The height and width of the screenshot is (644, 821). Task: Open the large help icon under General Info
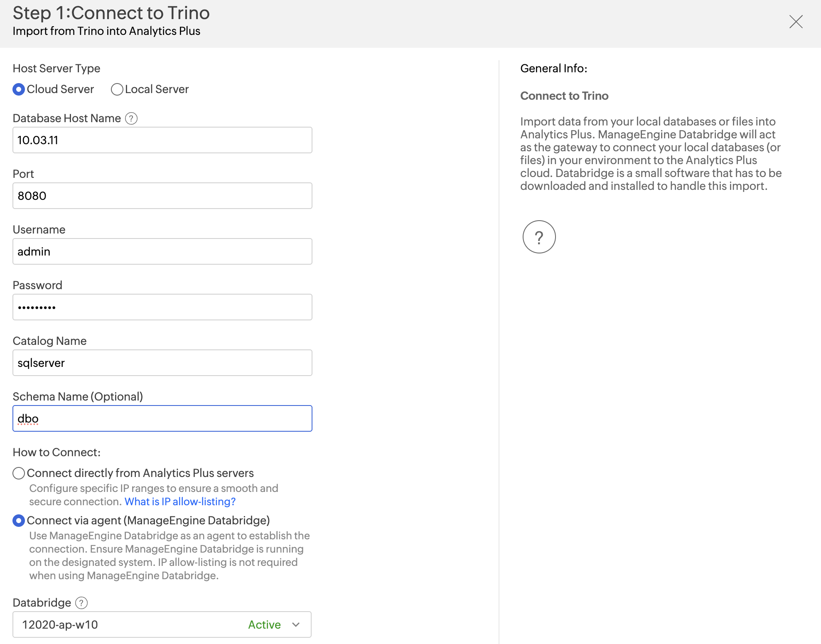pyautogui.click(x=539, y=237)
